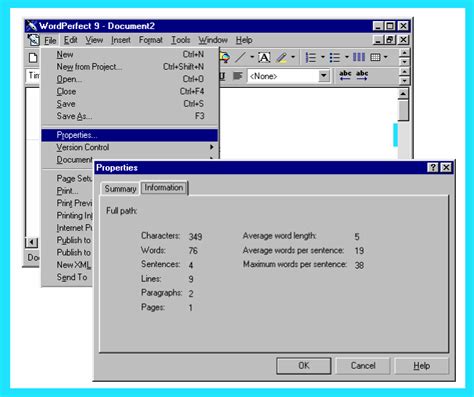This screenshot has height=397, width=474.
Task: Open the <None> style combo box
Action: point(289,76)
